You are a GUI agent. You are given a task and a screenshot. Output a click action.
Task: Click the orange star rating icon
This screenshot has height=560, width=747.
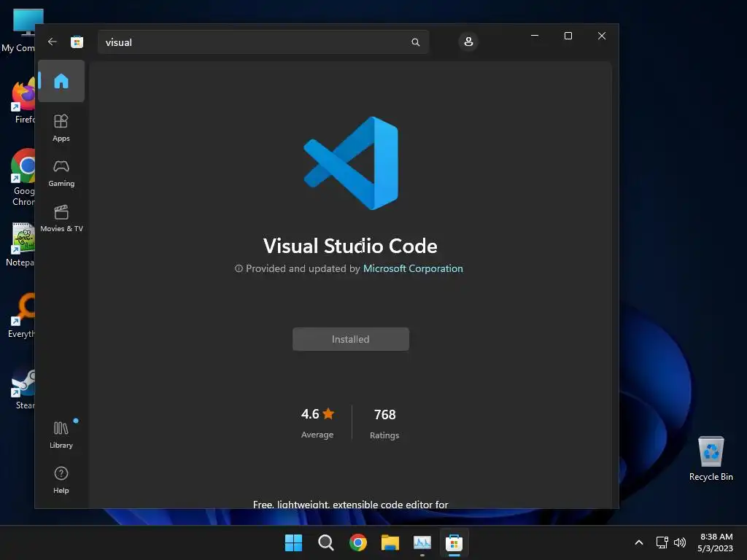click(328, 414)
